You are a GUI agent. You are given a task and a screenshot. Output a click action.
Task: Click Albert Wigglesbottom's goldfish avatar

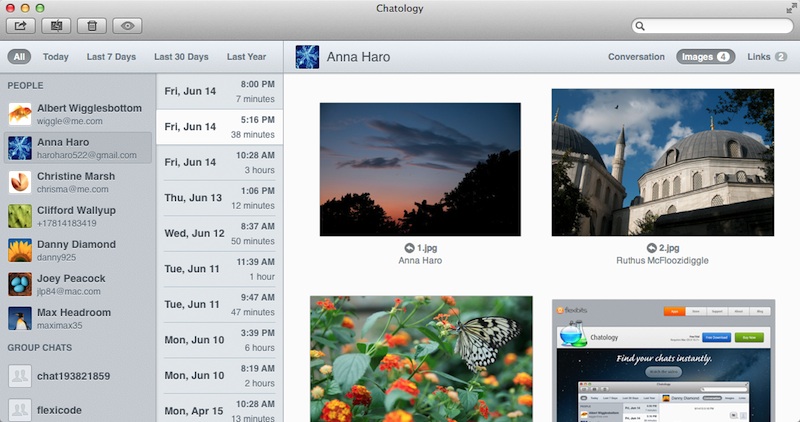pos(20,114)
